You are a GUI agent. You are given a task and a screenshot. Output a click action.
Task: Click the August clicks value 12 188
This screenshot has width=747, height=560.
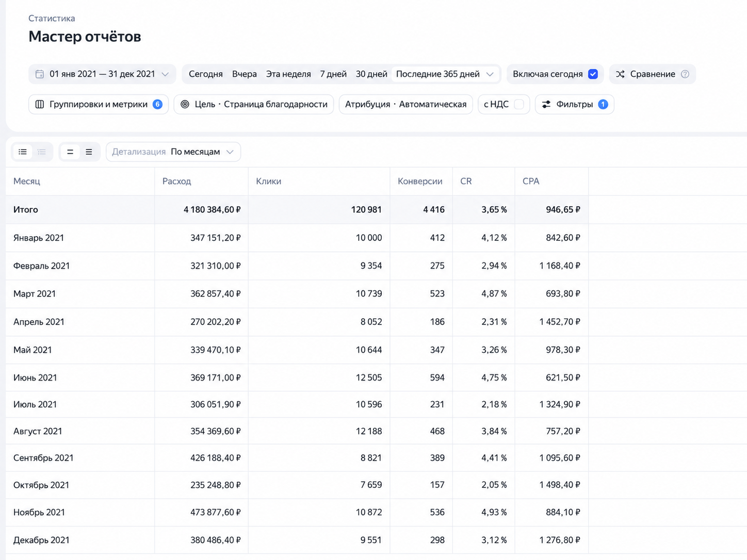(369, 431)
